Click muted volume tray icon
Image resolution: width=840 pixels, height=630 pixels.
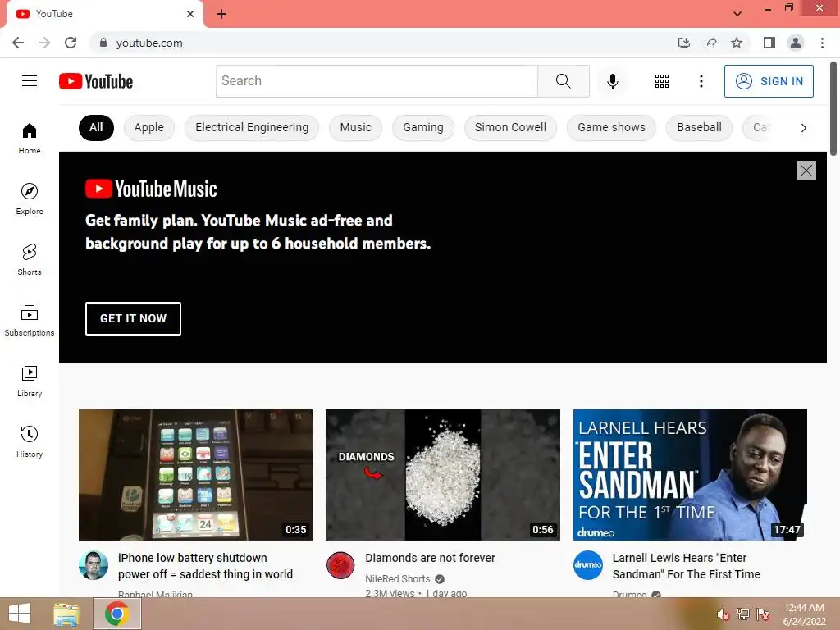pyautogui.click(x=724, y=614)
